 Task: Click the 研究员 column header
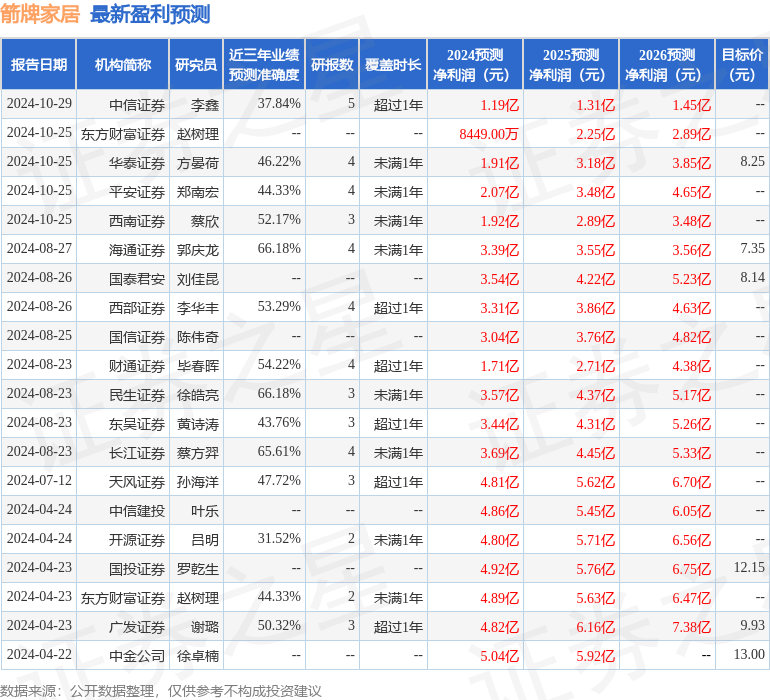click(x=196, y=64)
